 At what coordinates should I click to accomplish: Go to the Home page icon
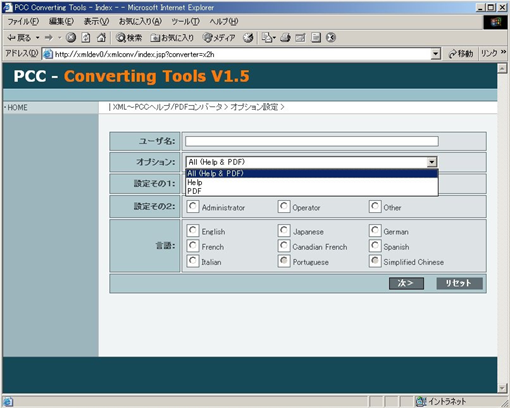click(x=101, y=38)
